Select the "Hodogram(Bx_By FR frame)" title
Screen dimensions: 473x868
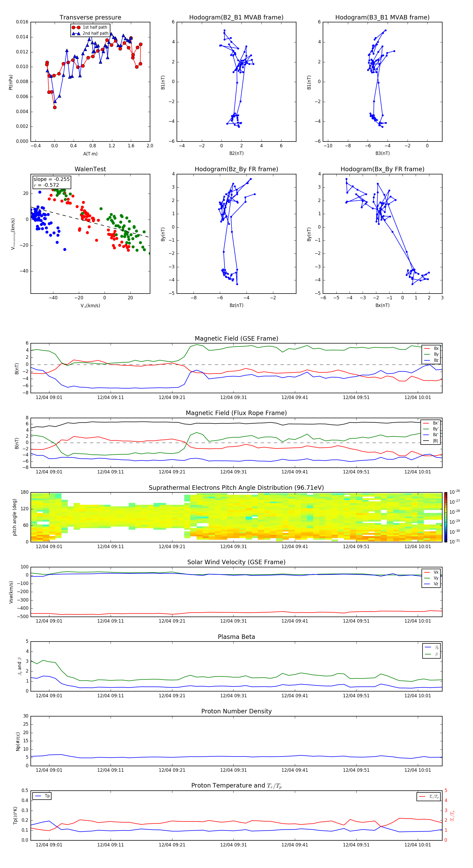382,169
